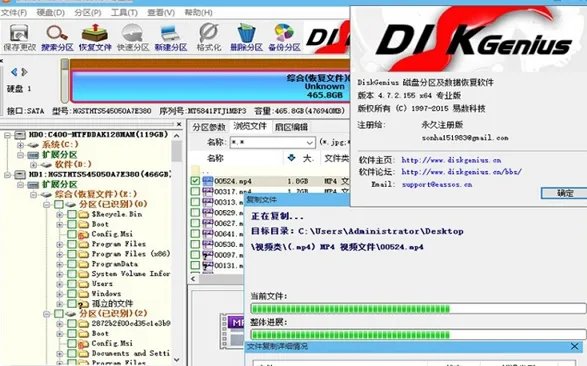
Task: Click the blue 综合(恢复文件) partition bar
Action: pyautogui.click(x=210, y=86)
